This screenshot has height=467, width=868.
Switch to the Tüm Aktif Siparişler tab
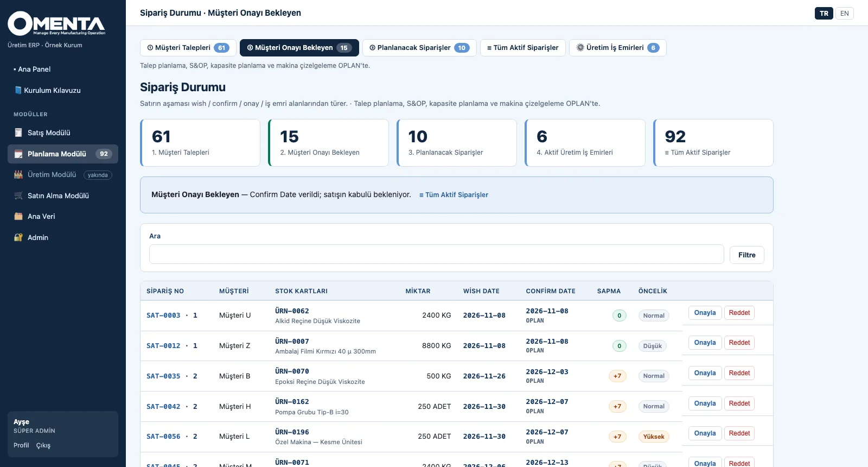pyautogui.click(x=523, y=48)
